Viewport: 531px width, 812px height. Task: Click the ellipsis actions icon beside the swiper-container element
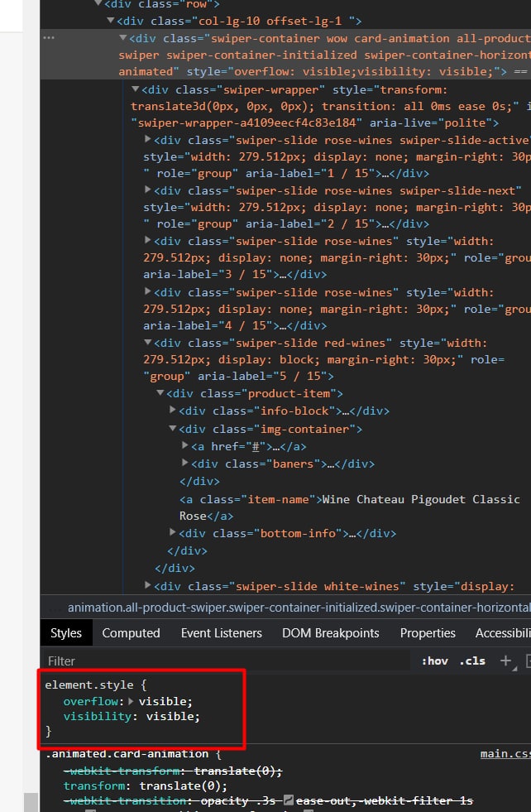(49, 38)
